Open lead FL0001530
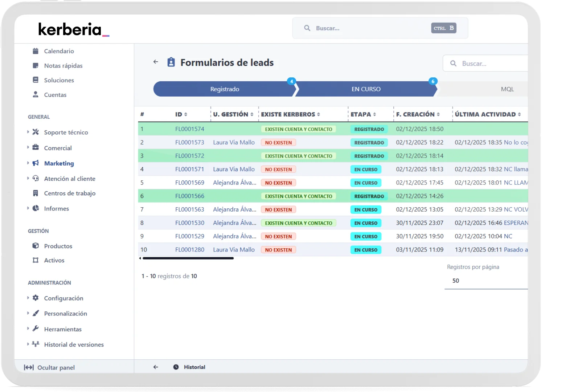The image size is (578, 392). (x=189, y=223)
